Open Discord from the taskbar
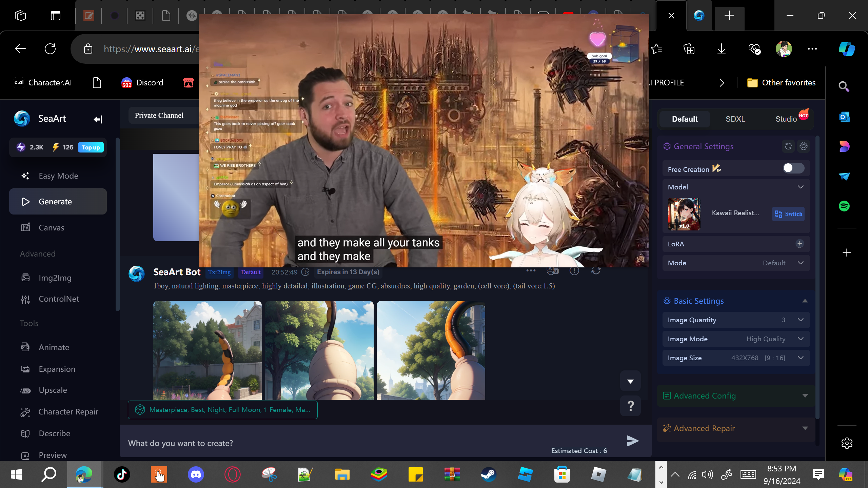This screenshot has width=868, height=488. (196, 474)
